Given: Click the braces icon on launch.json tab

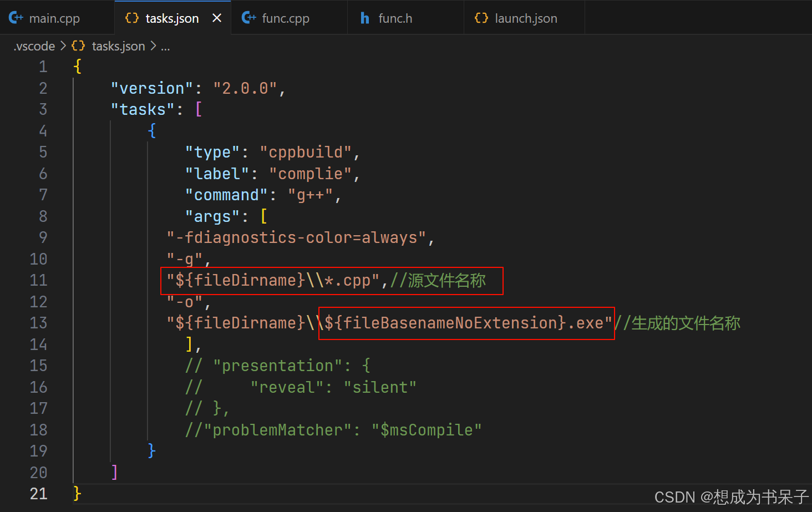Looking at the screenshot, I should tap(480, 17).
